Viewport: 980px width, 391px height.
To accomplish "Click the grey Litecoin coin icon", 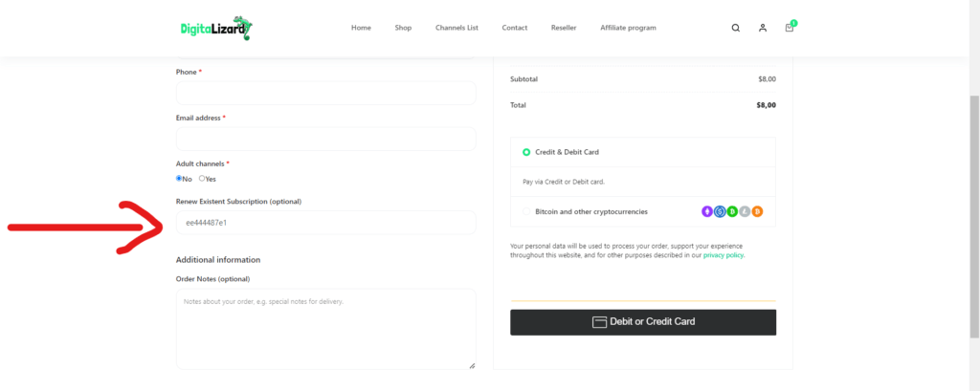I will 745,211.
